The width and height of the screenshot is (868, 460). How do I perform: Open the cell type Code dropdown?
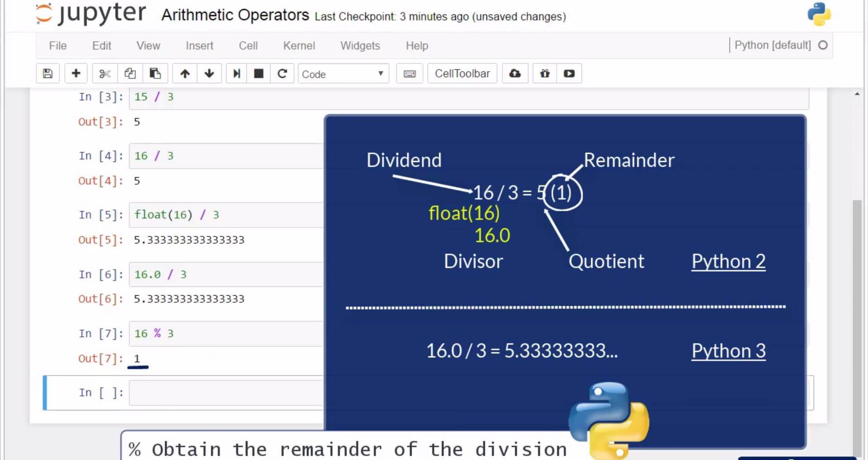pyautogui.click(x=343, y=74)
